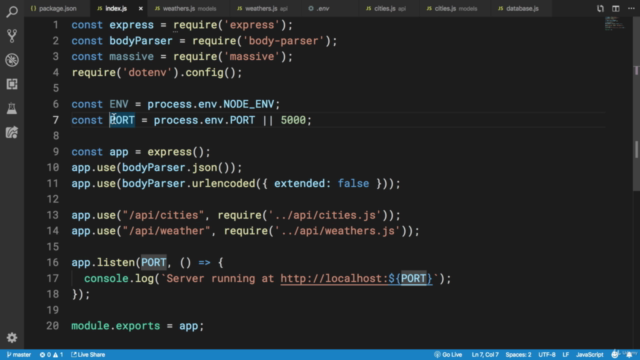Change indentation via Spaces: 2
Image resolution: width=640 pixels, height=360 pixels.
tap(518, 355)
